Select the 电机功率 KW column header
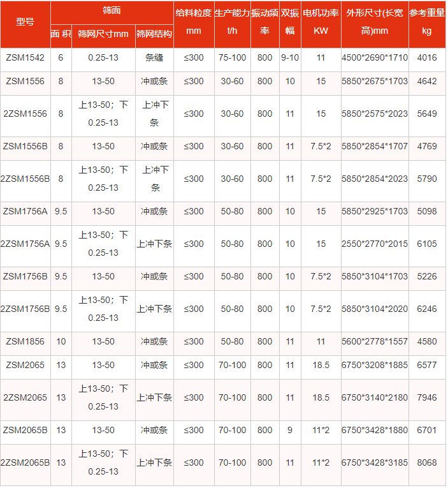 click(321, 24)
